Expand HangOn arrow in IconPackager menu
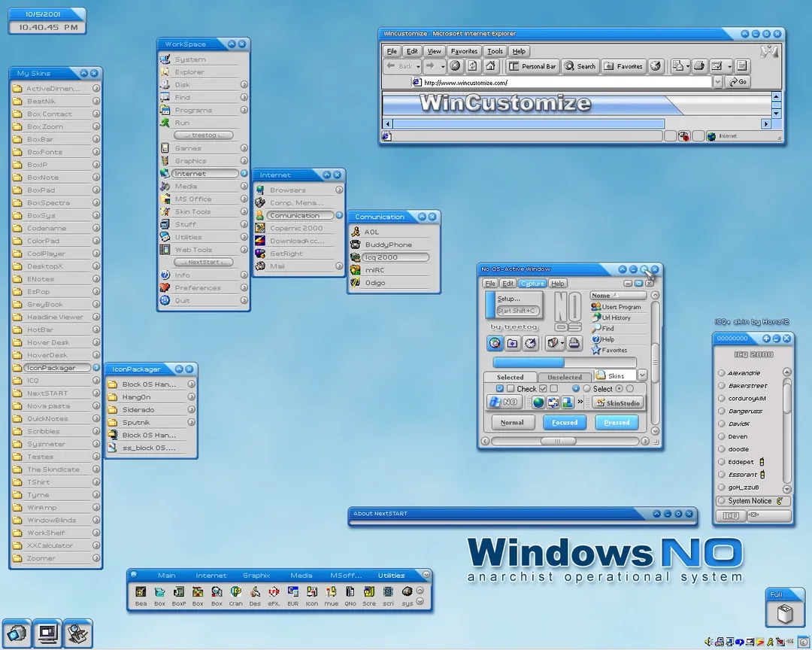Viewport: 812px width, 650px height. 191,397
